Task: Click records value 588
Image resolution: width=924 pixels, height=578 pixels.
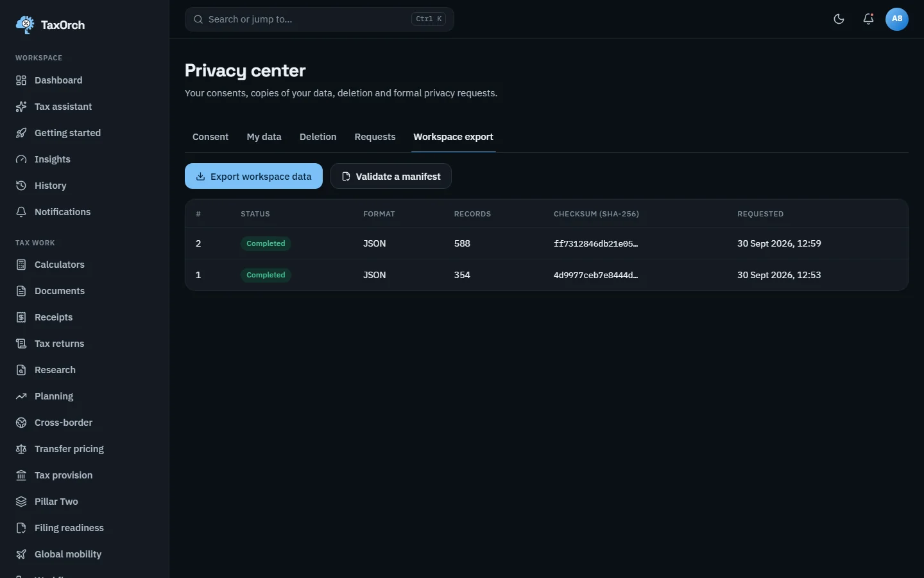Action: tap(462, 243)
